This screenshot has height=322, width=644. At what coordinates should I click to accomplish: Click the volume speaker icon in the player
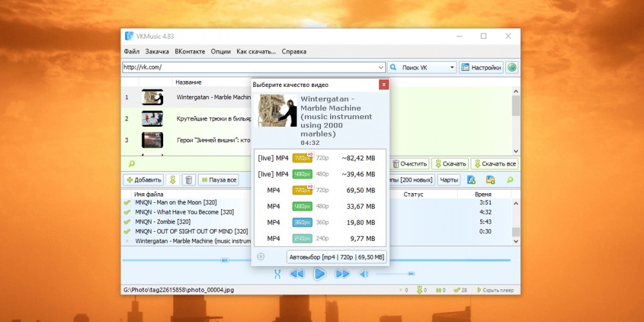pyautogui.click(x=364, y=274)
